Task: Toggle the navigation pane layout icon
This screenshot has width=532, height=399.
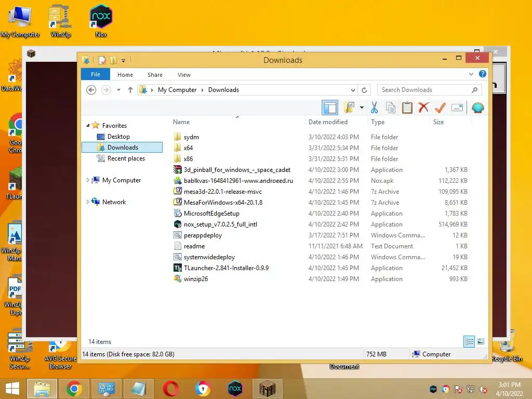Action: [x=330, y=108]
